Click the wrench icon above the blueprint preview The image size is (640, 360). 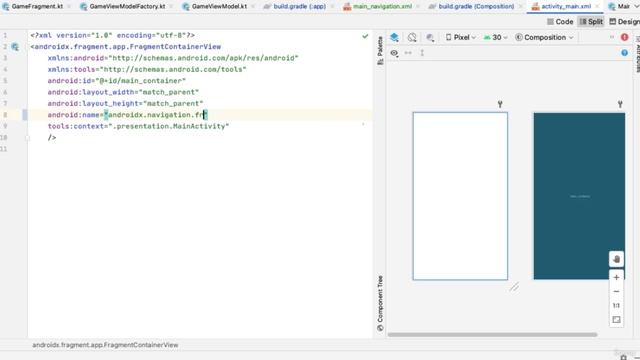click(x=620, y=104)
